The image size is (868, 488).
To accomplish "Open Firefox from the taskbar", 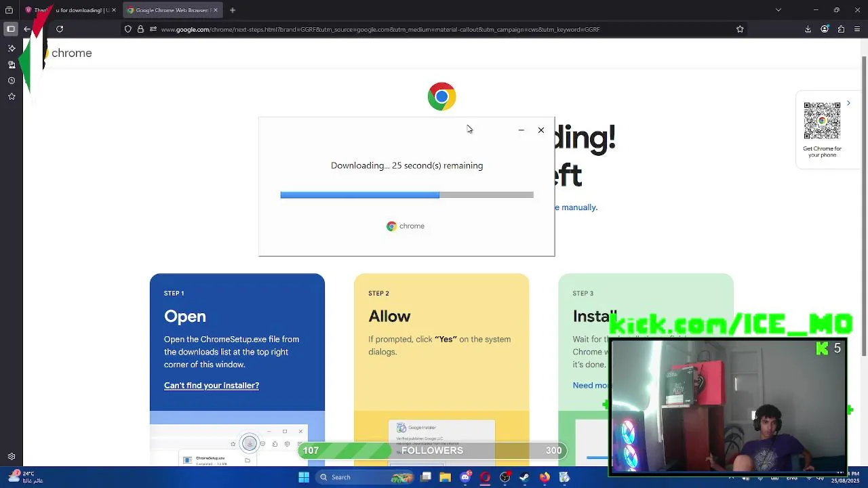I will tap(545, 477).
